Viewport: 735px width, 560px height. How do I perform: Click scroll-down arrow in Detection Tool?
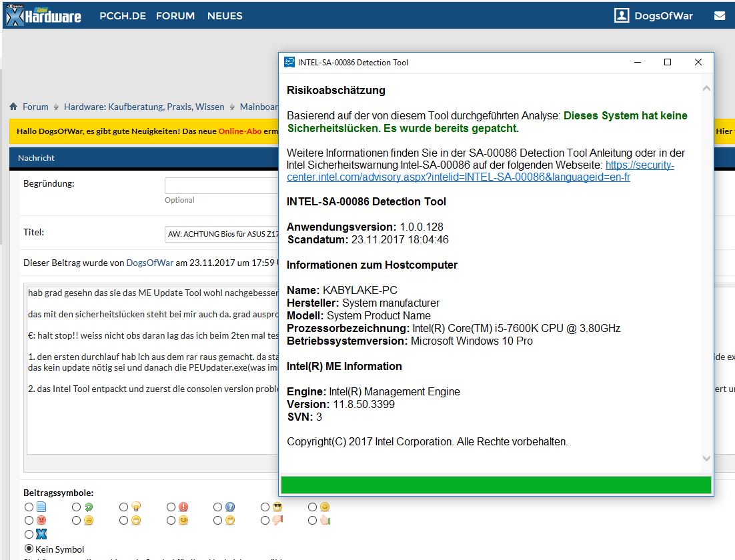(706, 458)
